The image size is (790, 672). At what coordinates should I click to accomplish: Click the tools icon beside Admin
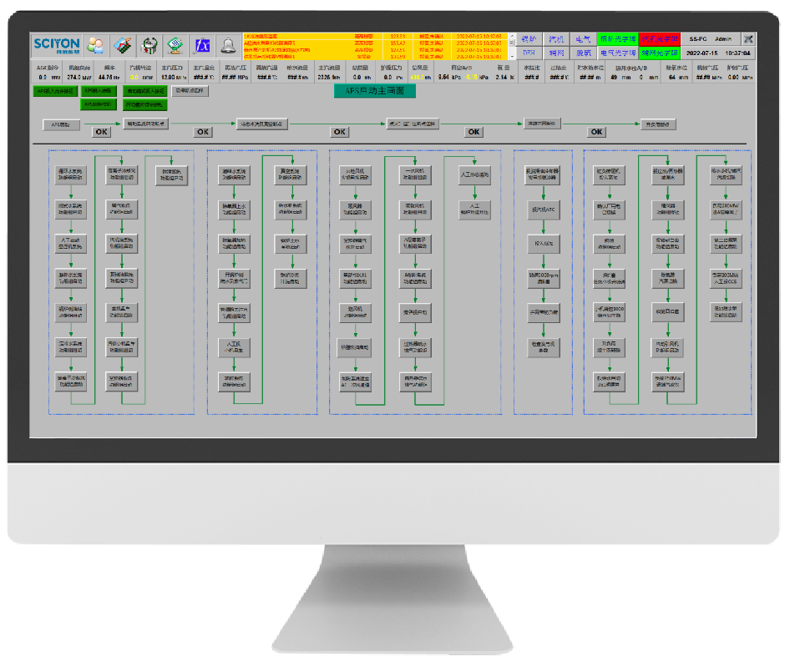point(747,38)
